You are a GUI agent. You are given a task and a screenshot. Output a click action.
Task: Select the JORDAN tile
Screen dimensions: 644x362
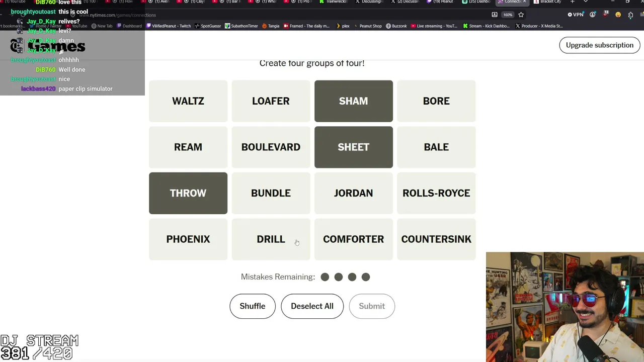354,193
